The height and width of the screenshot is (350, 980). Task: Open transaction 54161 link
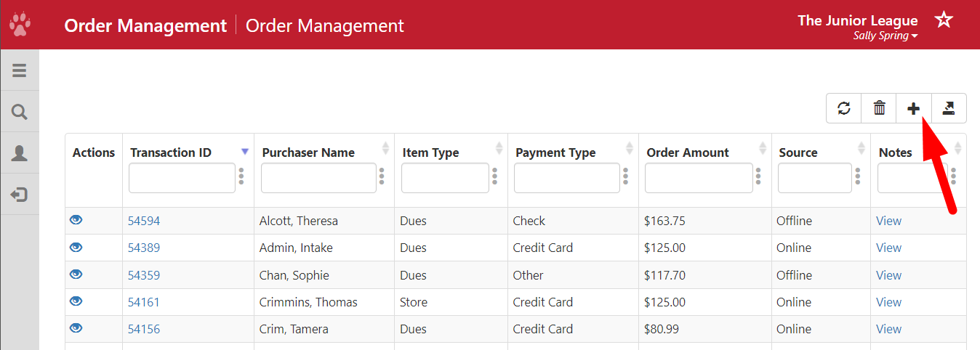144,302
